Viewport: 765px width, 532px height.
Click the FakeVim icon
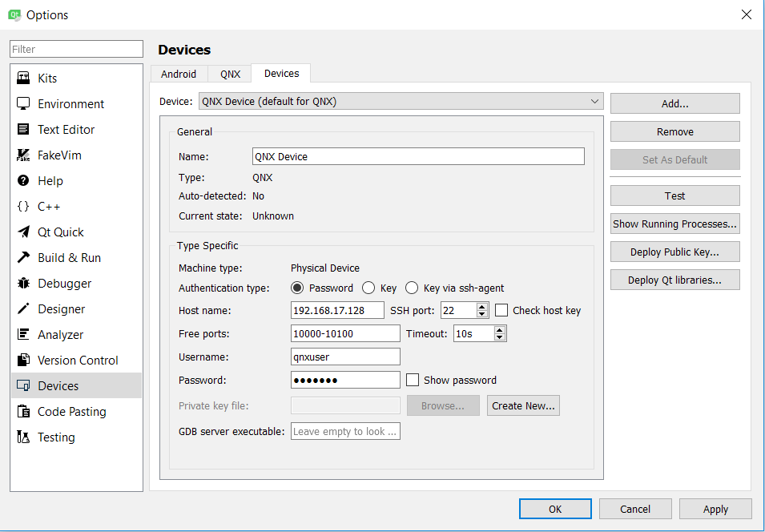click(23, 155)
